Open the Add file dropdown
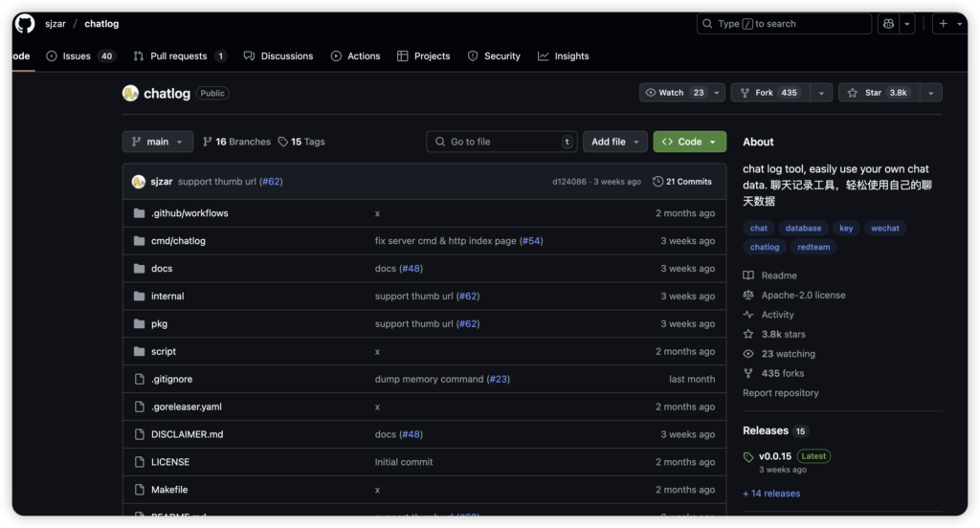The height and width of the screenshot is (528, 980). 615,142
